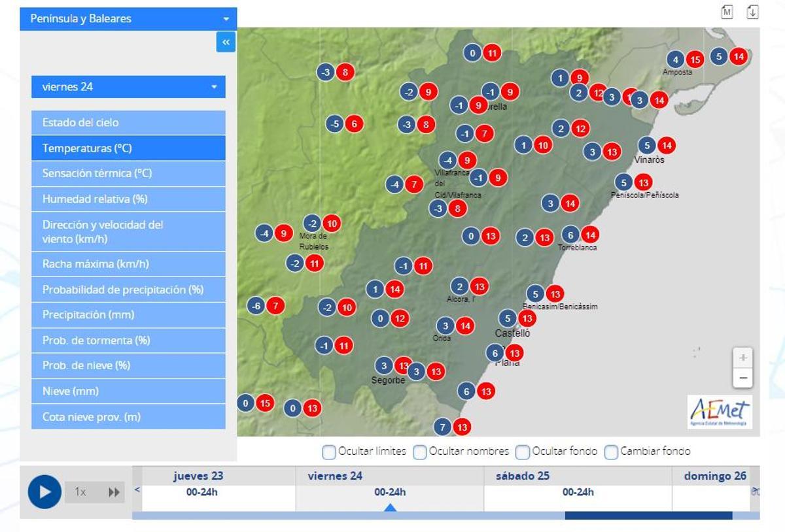785x532 pixels.
Task: Toggle Ocultar fondo checkbox
Action: click(x=523, y=452)
